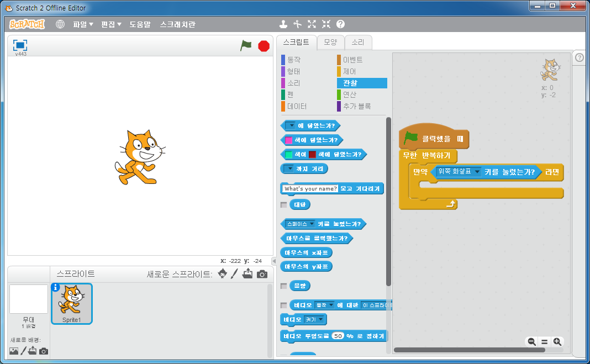590x364 pixels.
Task: Paint new backdrop brush icon
Action: [x=23, y=351]
